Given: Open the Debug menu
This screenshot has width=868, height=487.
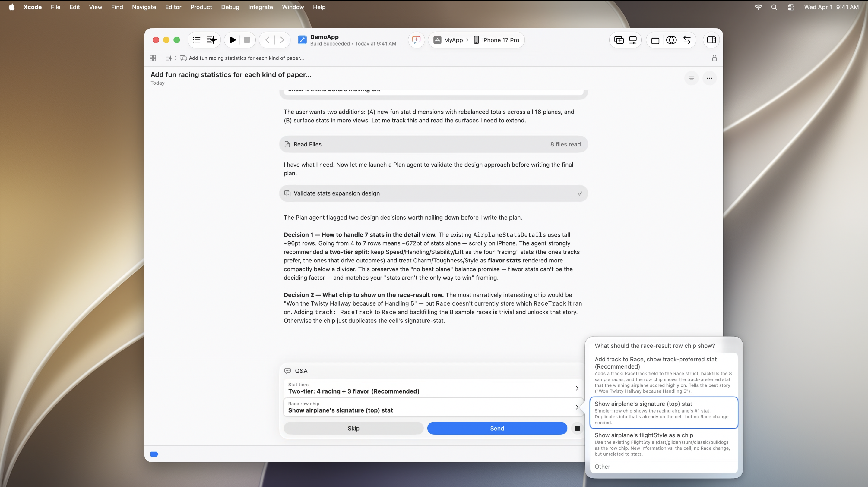Looking at the screenshot, I should click(x=230, y=7).
